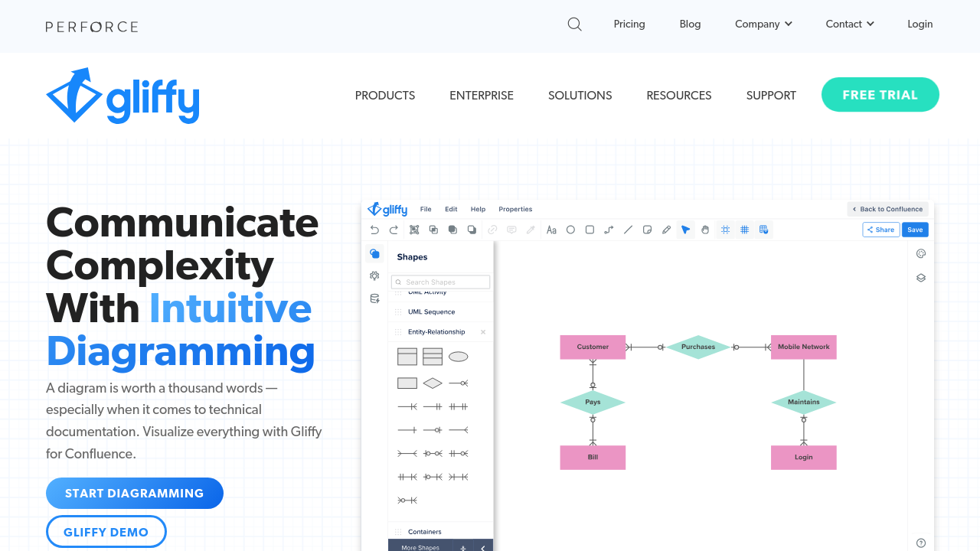This screenshot has height=551, width=980.
Task: Open the Shapes library sidebar icon
Action: point(374,253)
